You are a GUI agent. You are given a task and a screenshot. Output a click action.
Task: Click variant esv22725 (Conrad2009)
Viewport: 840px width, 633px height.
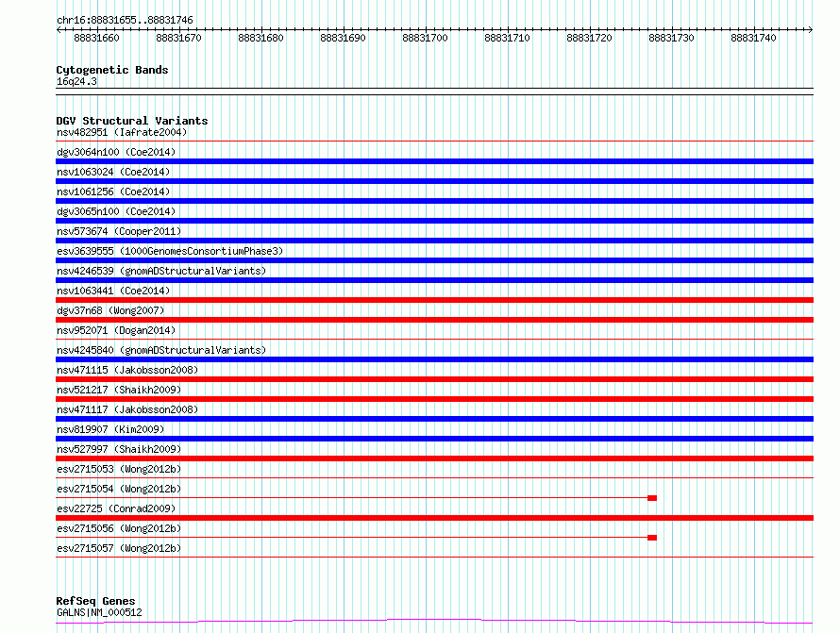(116, 508)
